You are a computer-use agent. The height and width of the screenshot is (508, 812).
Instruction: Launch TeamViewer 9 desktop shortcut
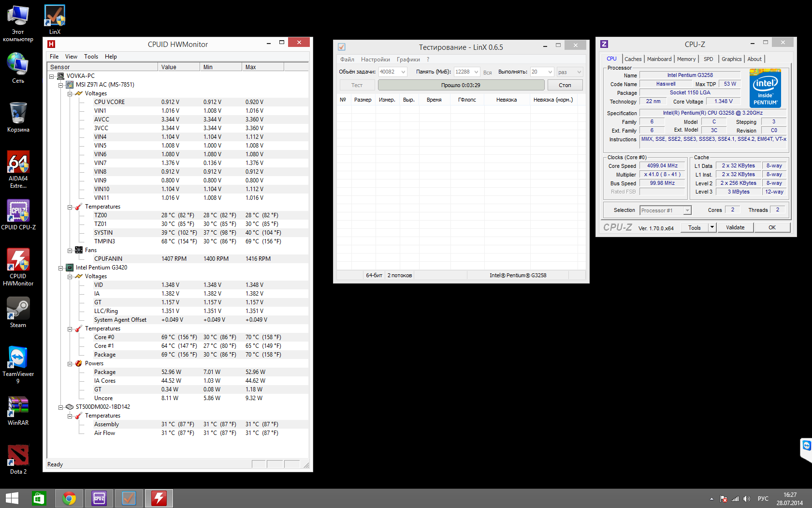[18, 365]
